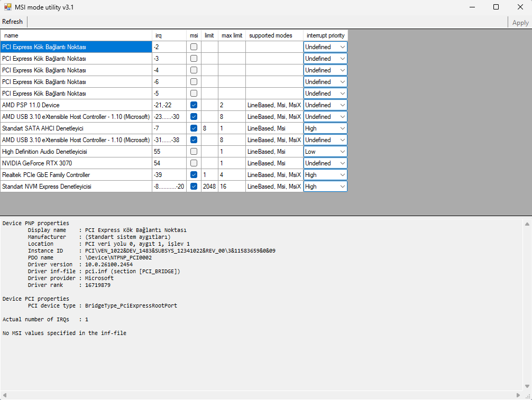Click Refresh in the toolbar
The width and height of the screenshot is (532, 400).
[x=13, y=22]
